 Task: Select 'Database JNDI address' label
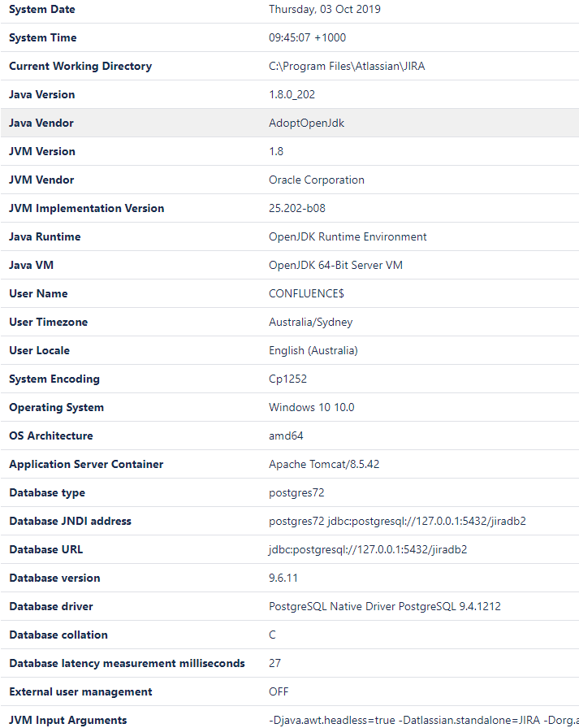click(x=70, y=521)
